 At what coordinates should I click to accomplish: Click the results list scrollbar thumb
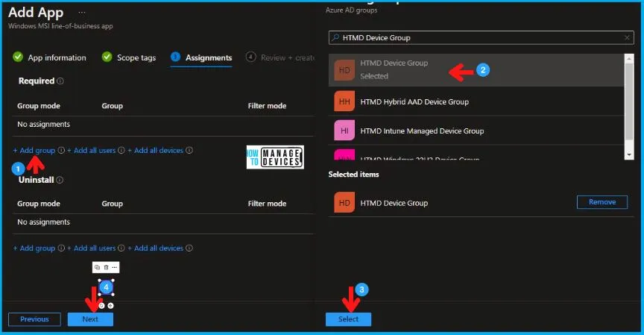click(629, 101)
